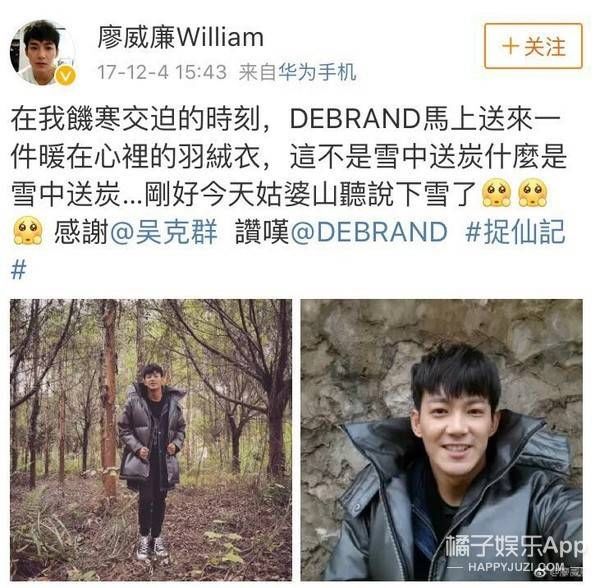Screen dimensions: 600x588
Task: Click the DEBRAND text in the post body
Action: 355,119
